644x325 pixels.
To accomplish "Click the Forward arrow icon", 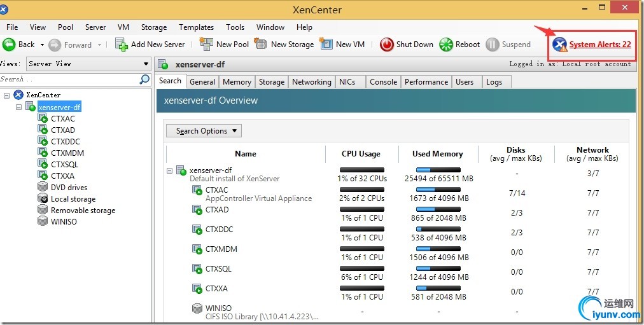I will 55,45.
